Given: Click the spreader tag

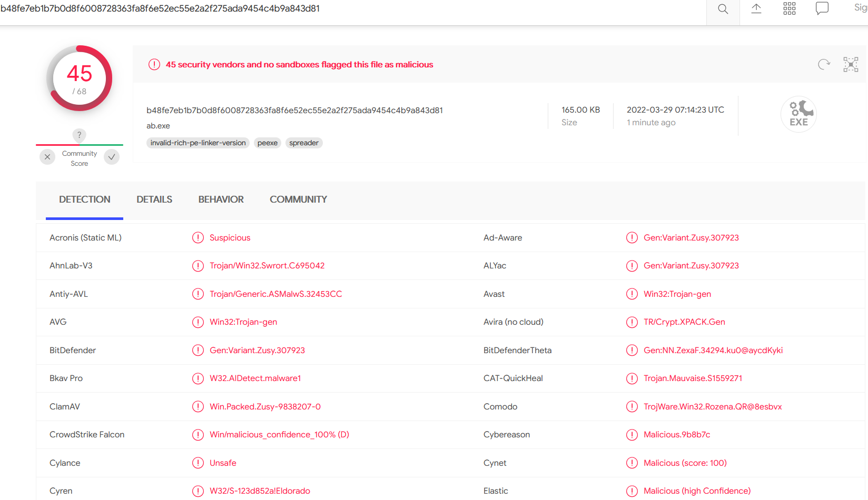Looking at the screenshot, I should coord(304,143).
